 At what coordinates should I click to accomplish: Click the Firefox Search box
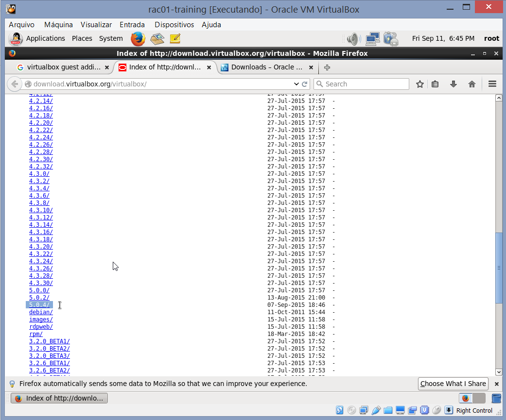pos(362,84)
